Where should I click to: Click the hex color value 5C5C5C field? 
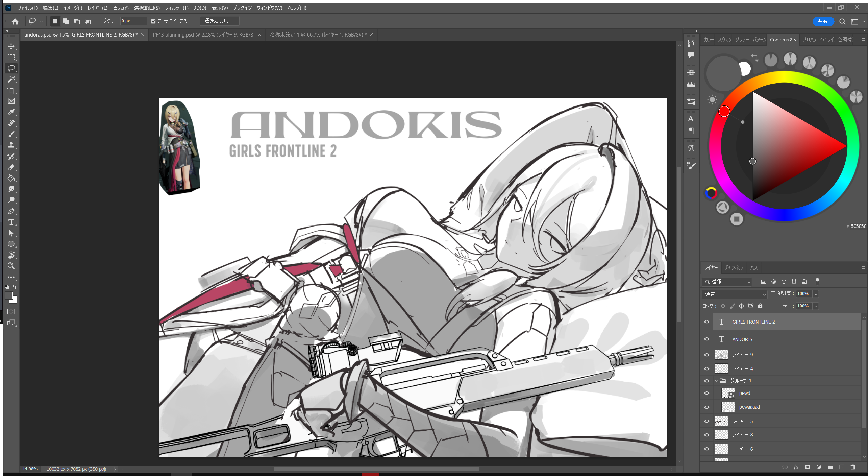[x=858, y=226]
